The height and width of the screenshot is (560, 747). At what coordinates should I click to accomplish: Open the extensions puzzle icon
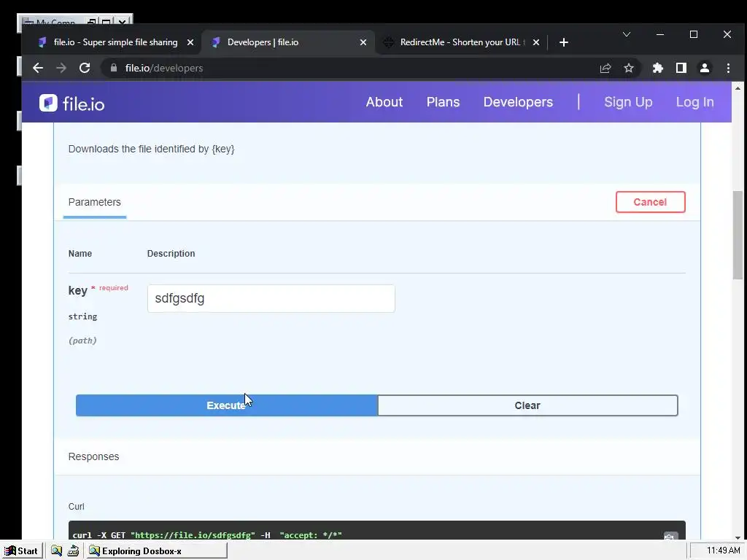click(658, 68)
